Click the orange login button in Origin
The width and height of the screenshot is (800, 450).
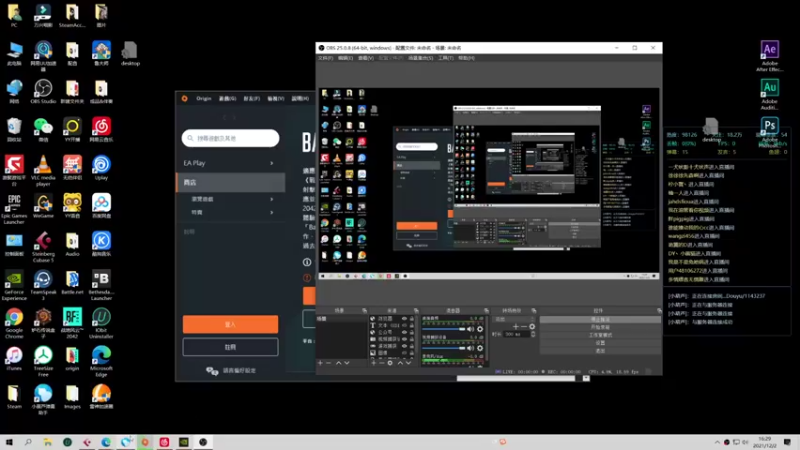point(231,324)
